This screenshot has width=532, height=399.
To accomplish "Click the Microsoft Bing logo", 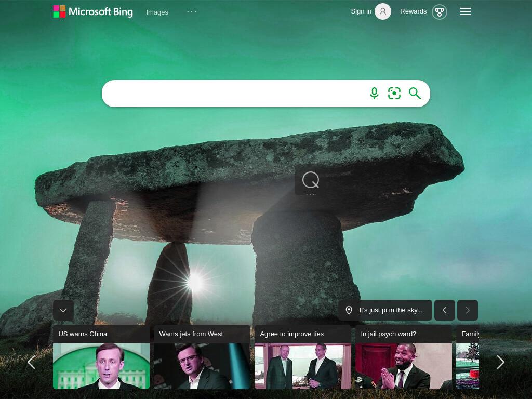I will click(x=93, y=11).
